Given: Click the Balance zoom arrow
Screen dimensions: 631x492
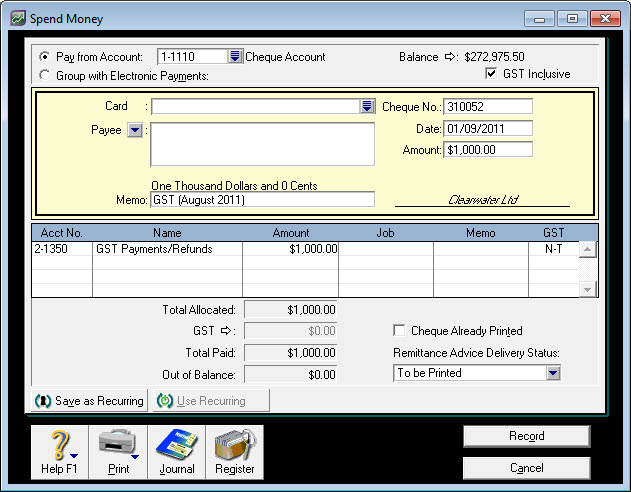Looking at the screenshot, I should (x=450, y=57).
